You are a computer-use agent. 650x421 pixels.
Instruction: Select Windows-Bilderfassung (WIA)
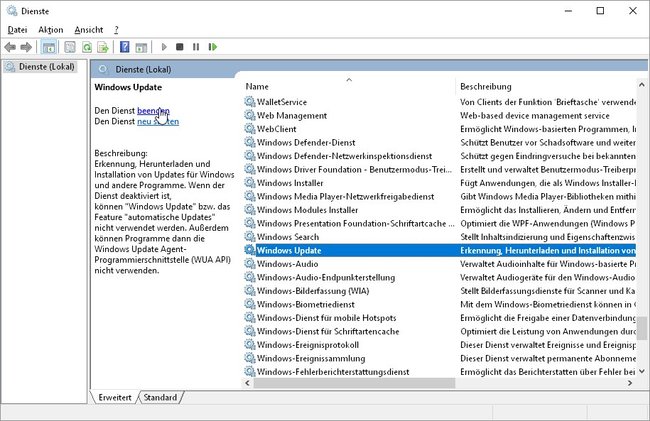[439, 290]
